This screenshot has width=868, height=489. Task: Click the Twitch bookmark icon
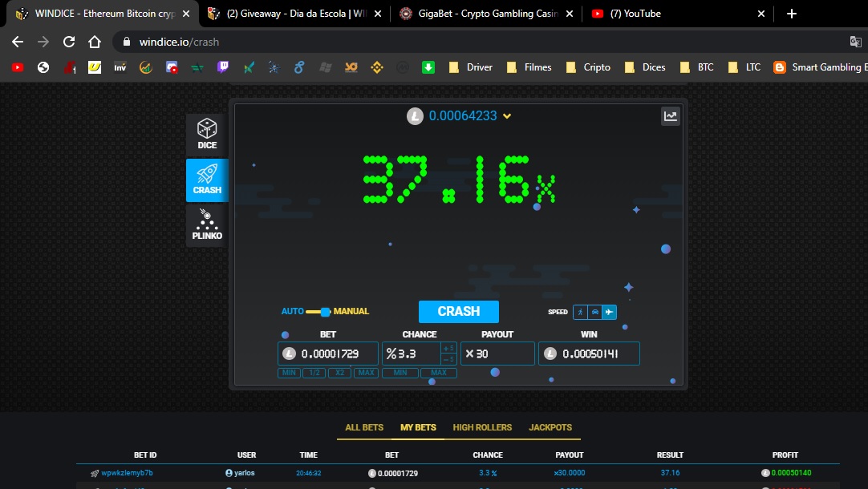(x=223, y=67)
